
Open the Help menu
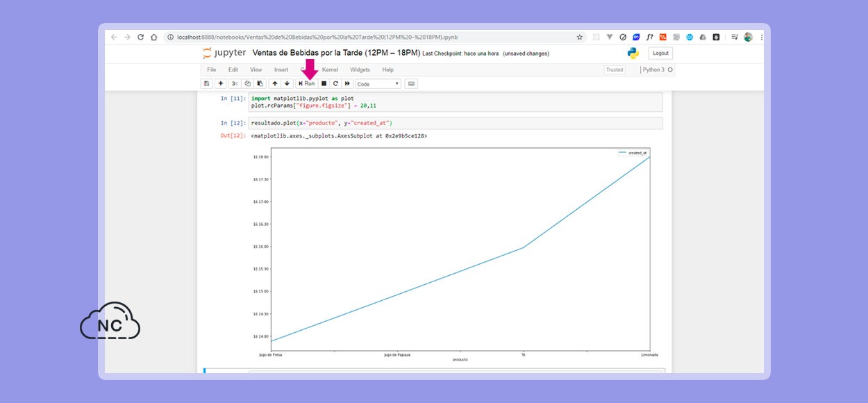[387, 69]
